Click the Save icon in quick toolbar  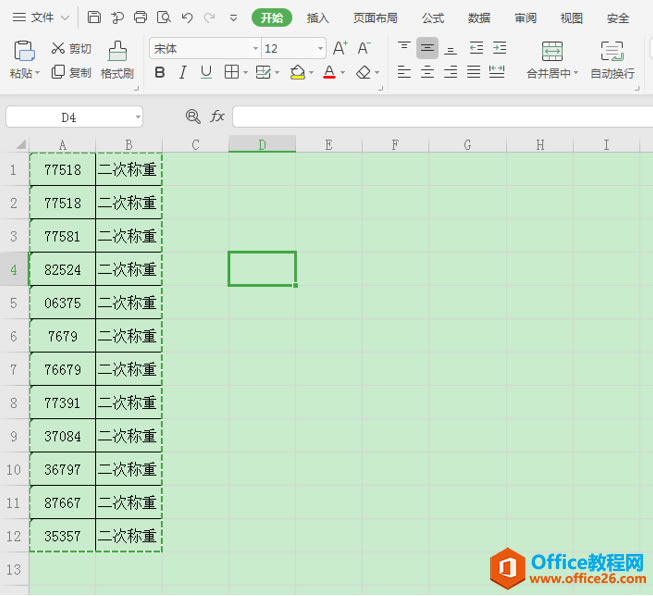tap(94, 17)
